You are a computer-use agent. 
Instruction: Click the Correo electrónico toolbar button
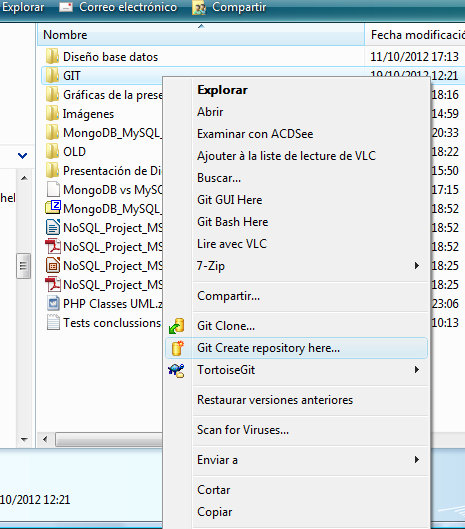tap(118, 7)
